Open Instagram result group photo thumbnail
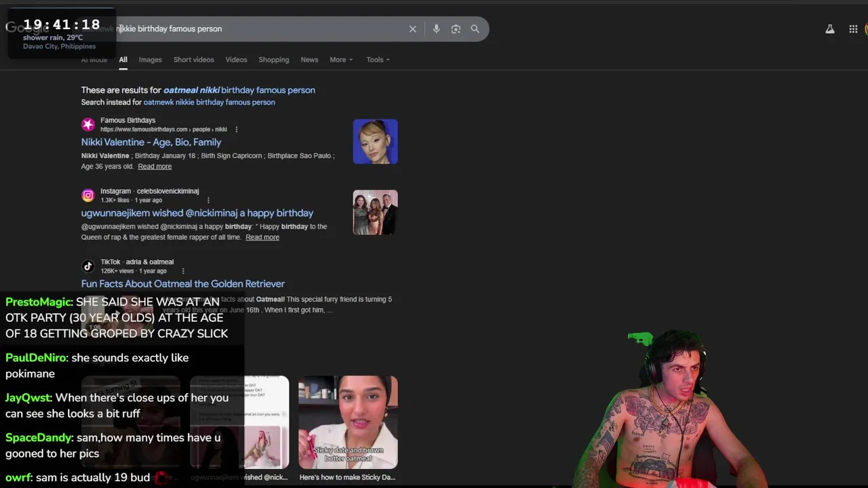 coord(375,213)
